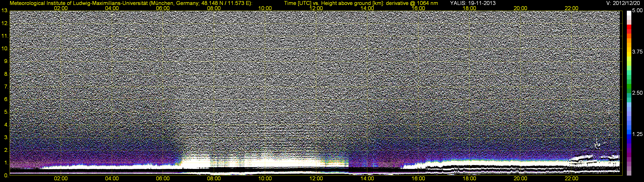The image size is (644, 182).
Task: Click the height axis label 0
Action: (x=6, y=176)
